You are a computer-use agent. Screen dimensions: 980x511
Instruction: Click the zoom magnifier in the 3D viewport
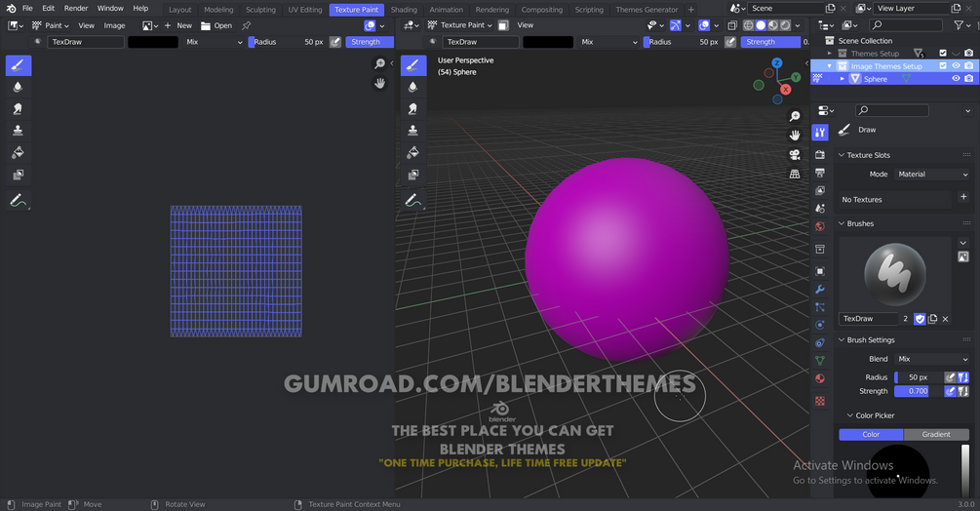(795, 117)
